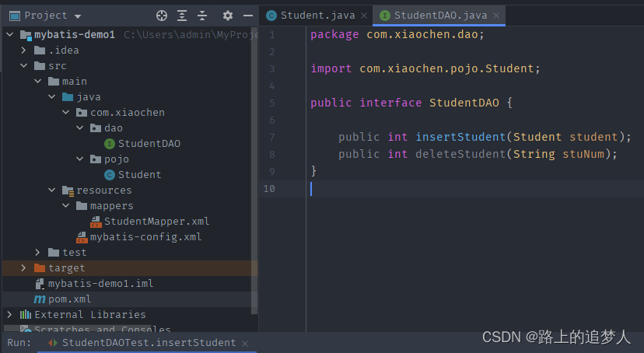Open the Project view dropdown
The height and width of the screenshot is (353, 644).
(x=78, y=16)
